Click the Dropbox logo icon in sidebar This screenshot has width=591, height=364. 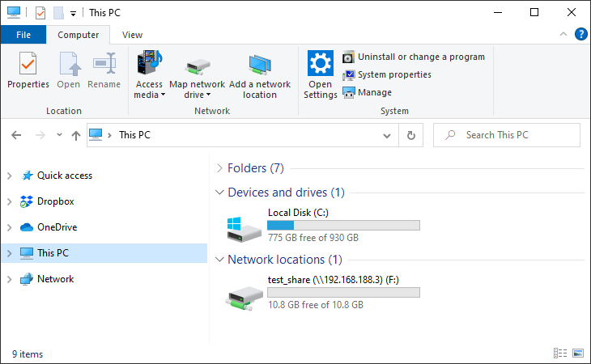(x=27, y=201)
